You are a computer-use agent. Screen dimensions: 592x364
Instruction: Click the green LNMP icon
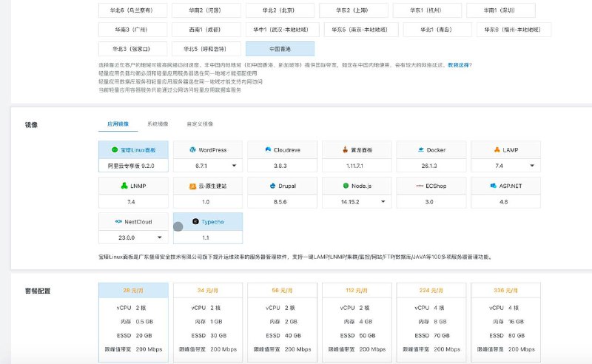(x=124, y=186)
